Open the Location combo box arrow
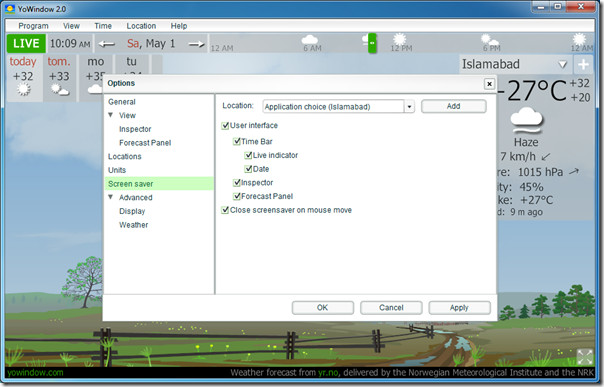This screenshot has height=387, width=604. coord(409,107)
